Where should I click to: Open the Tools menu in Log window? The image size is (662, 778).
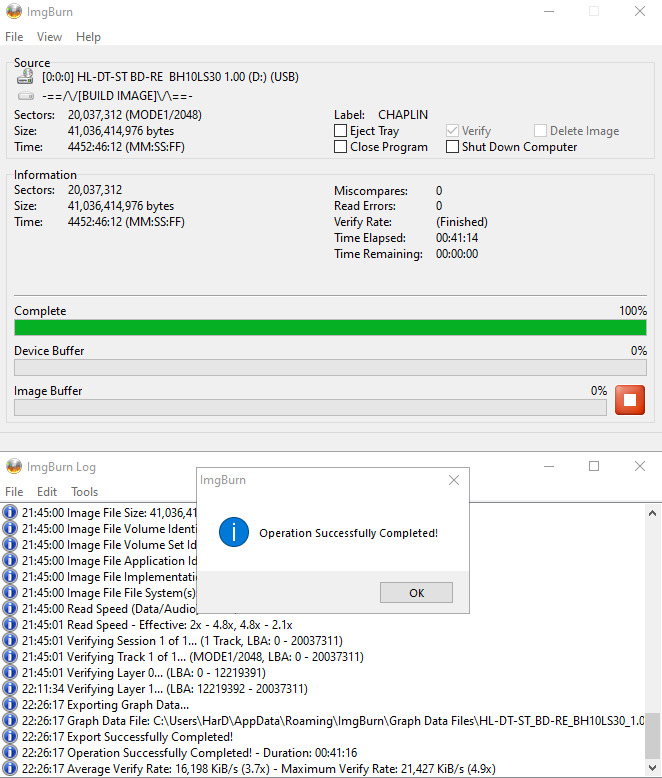point(84,491)
